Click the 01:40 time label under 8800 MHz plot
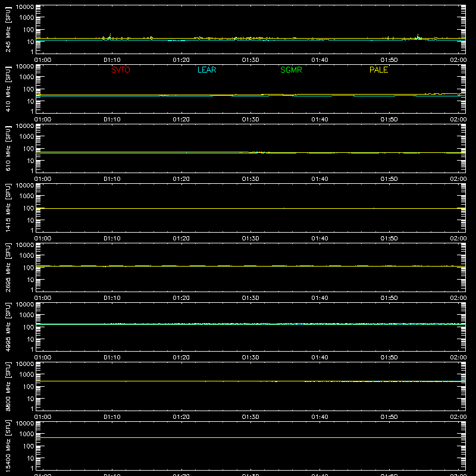The height and width of the screenshot is (476, 476). 320,417
